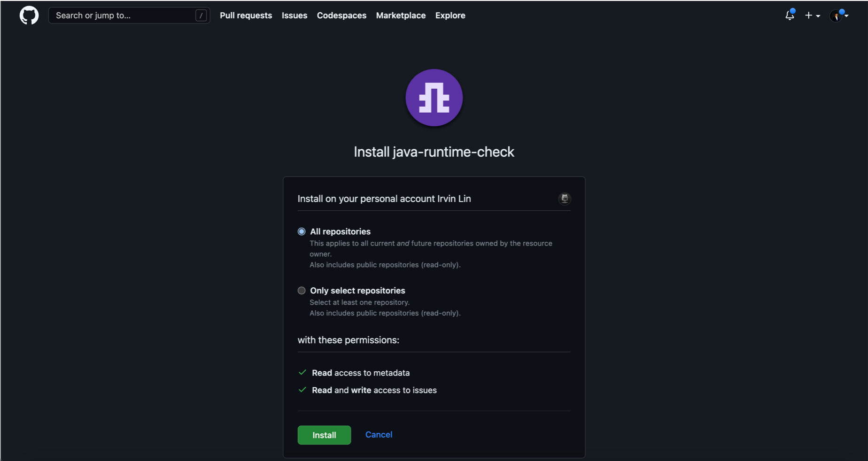Click the slash shortcut key icon
The image size is (868, 461).
pos(201,15)
